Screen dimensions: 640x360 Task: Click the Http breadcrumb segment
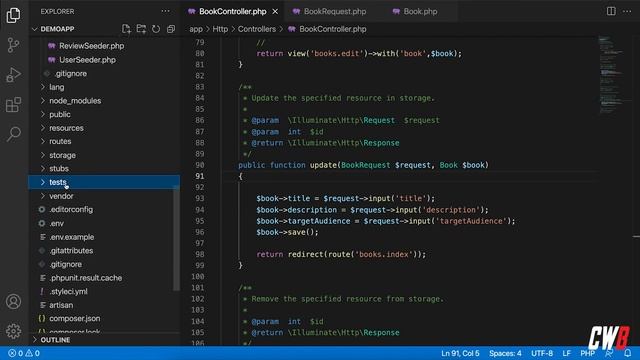[220, 29]
